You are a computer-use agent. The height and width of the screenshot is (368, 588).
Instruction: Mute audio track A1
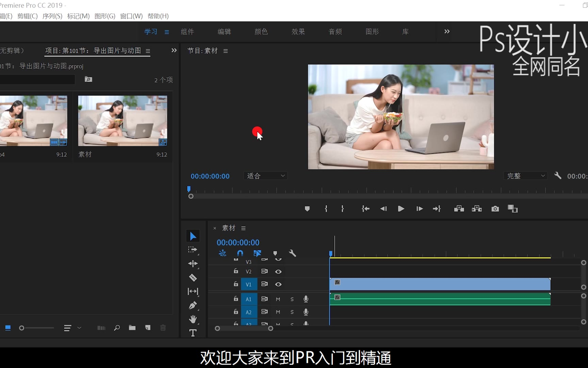click(x=278, y=299)
